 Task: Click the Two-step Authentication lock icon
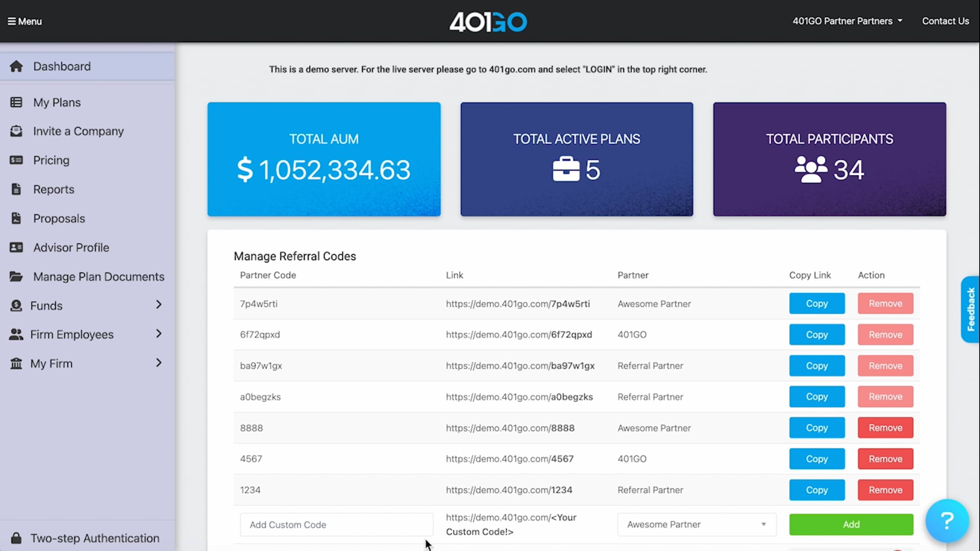16,538
